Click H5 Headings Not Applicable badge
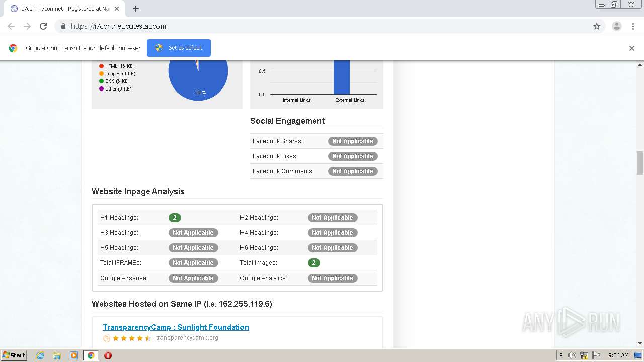The width and height of the screenshot is (644, 362). pyautogui.click(x=193, y=248)
